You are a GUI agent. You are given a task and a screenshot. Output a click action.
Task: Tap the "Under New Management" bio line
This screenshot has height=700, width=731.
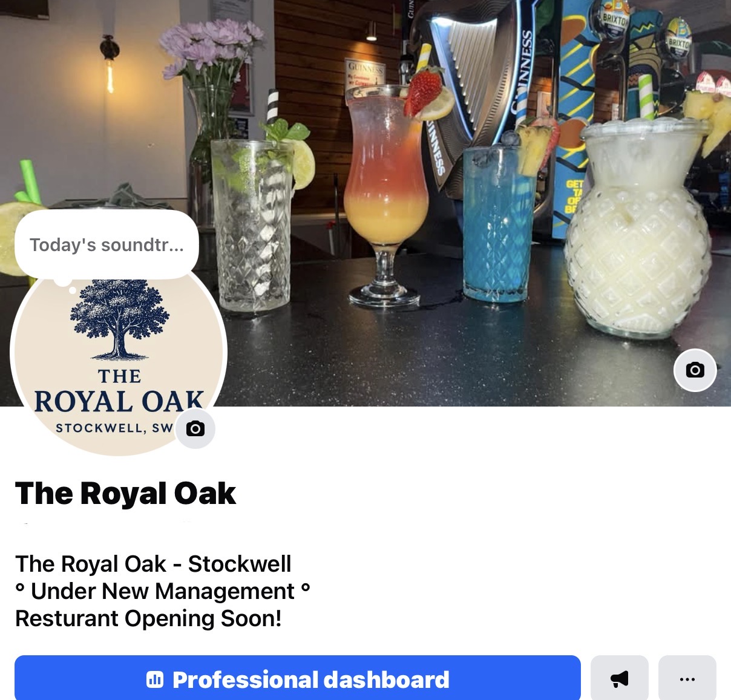pyautogui.click(x=163, y=591)
